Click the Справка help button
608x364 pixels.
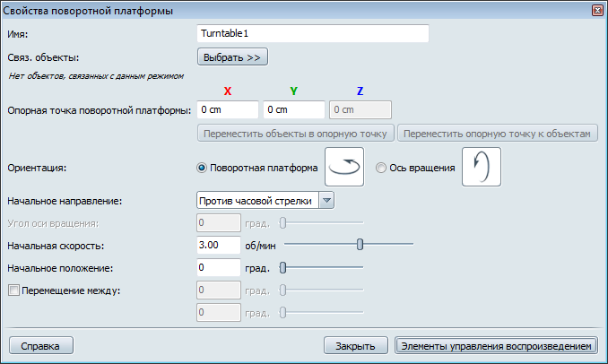[41, 345]
